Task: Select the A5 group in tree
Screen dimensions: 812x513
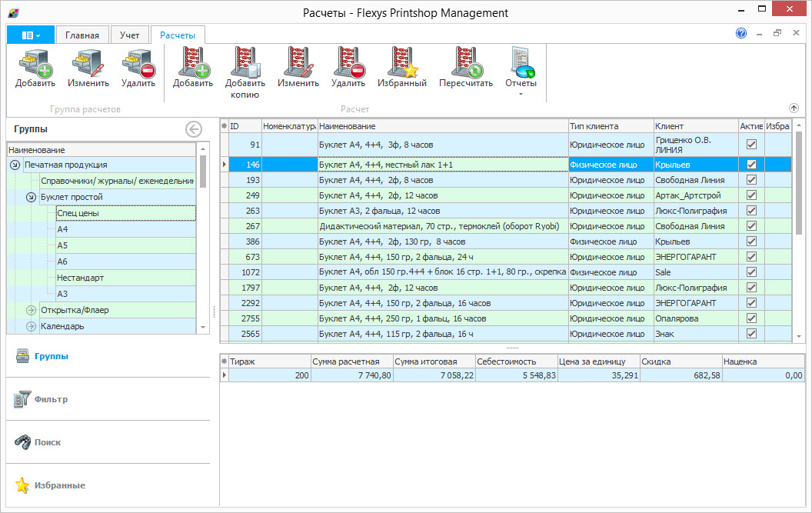Action: coord(126,245)
